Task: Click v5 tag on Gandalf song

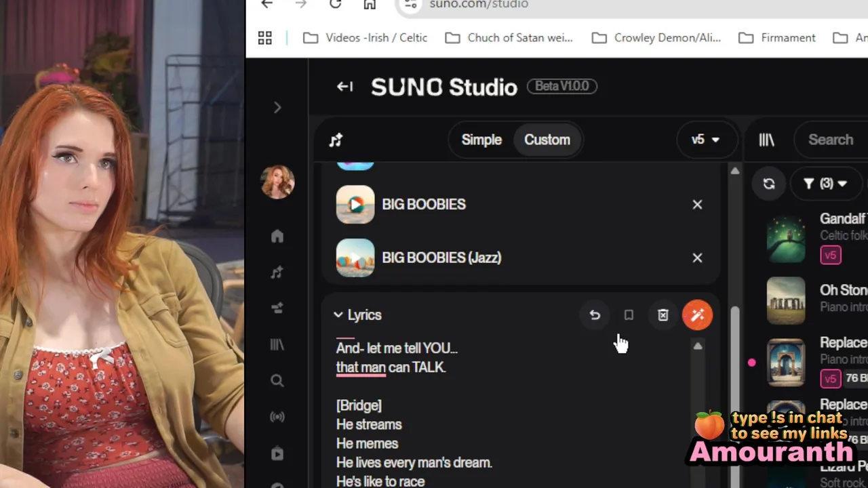Action: pos(831,256)
